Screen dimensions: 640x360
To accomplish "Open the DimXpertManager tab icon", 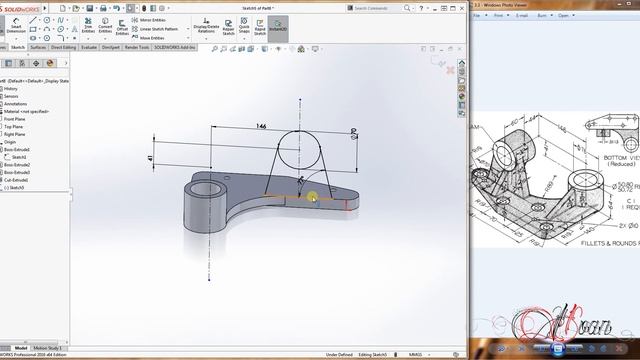I will click(36, 63).
